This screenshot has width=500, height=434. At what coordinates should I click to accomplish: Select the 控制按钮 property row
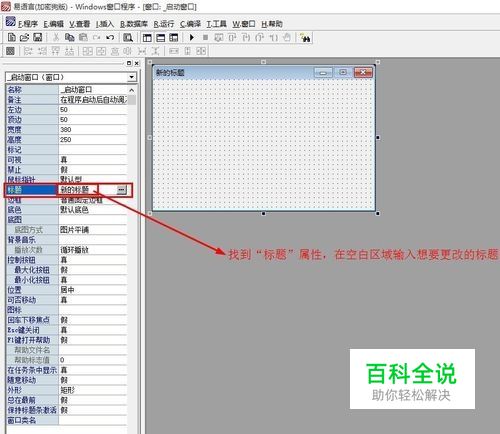click(x=66, y=260)
